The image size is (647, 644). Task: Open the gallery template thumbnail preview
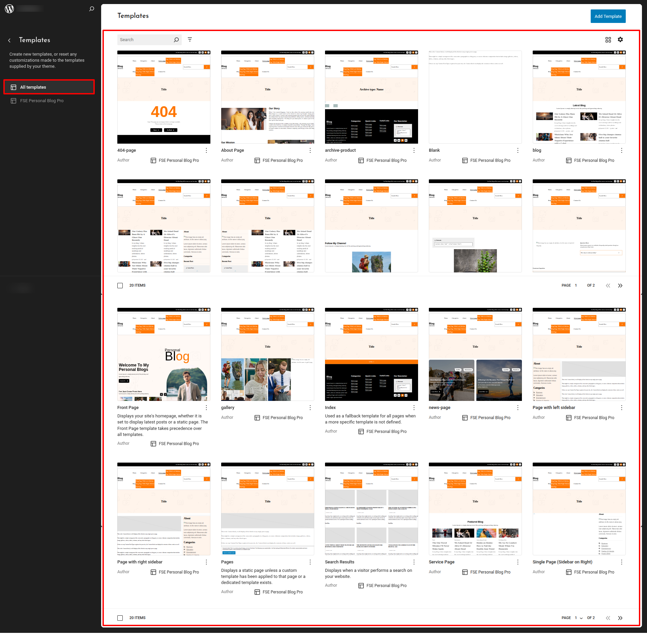(267, 354)
